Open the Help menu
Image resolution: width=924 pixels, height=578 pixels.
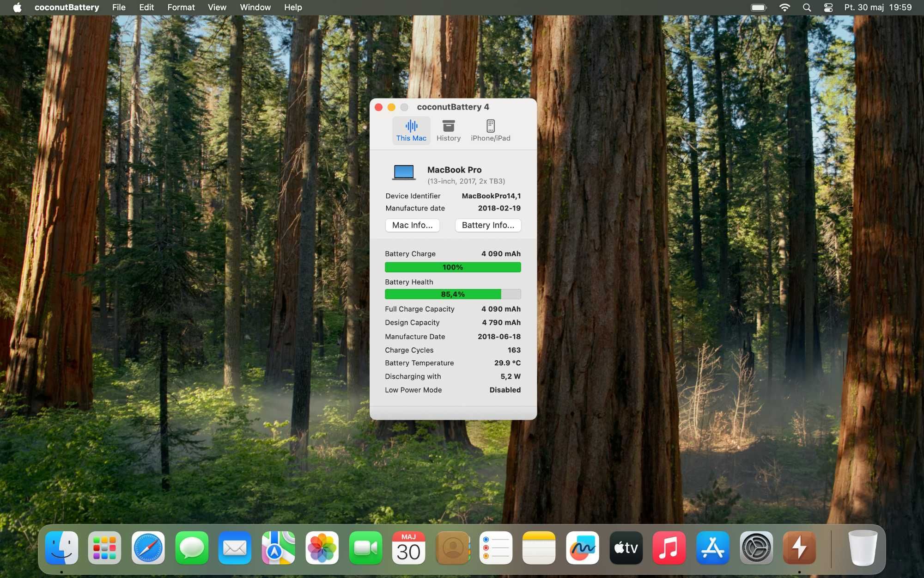coord(293,7)
